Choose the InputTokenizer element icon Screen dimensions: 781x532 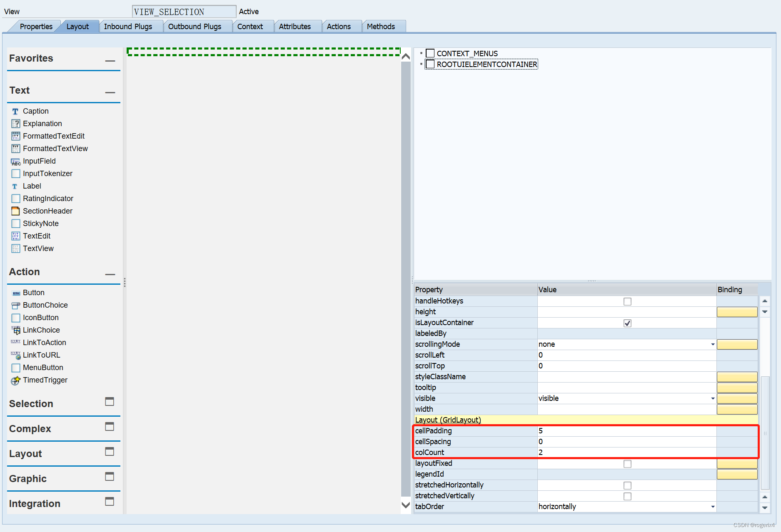(x=15, y=174)
